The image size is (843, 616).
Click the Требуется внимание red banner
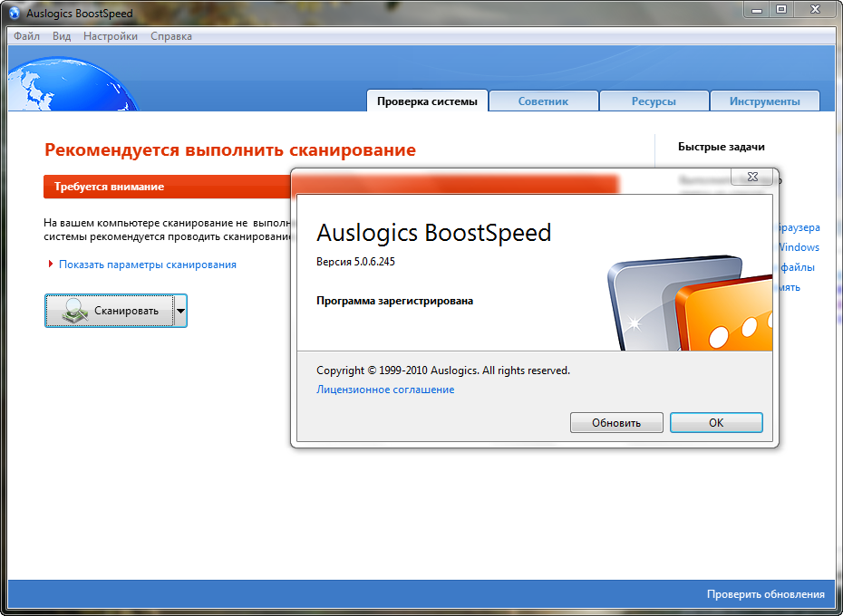(167, 187)
